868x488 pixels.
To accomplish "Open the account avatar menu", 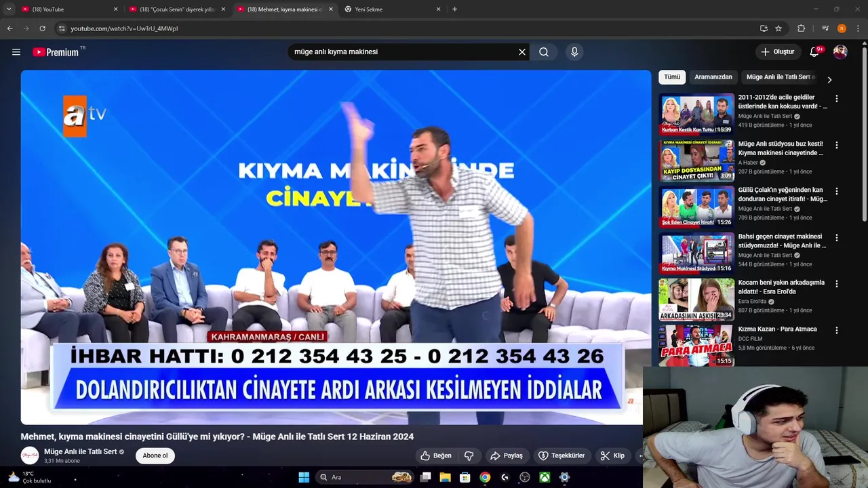I will click(840, 52).
